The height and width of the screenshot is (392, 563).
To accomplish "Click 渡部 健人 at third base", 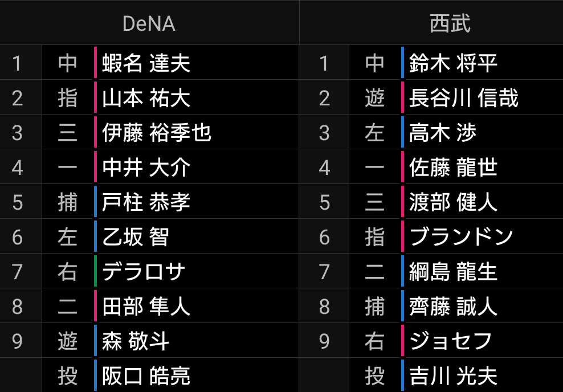I will tap(453, 202).
